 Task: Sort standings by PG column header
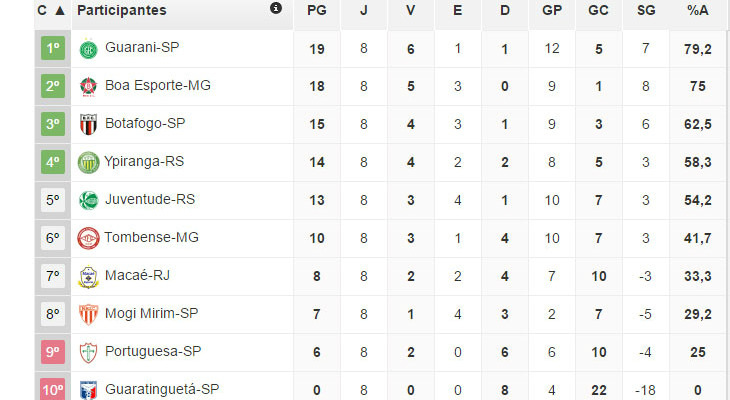click(317, 10)
